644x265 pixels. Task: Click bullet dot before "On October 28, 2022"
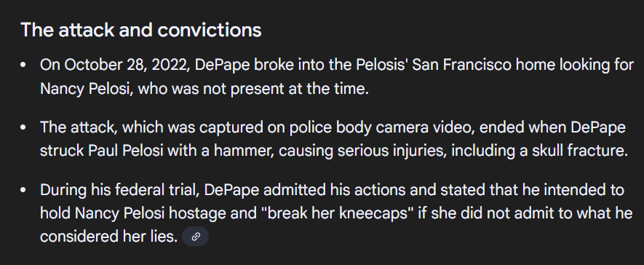(23, 65)
